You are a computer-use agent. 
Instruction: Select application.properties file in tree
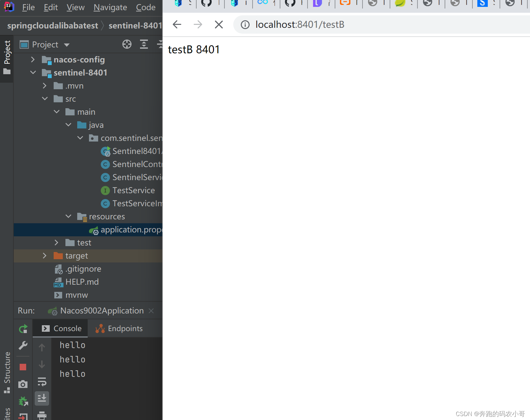(126, 230)
